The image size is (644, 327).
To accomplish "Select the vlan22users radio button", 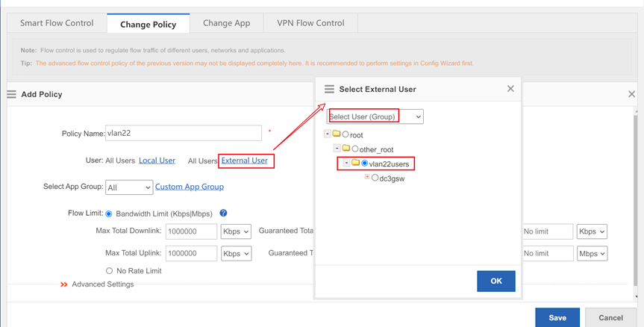I will click(364, 163).
